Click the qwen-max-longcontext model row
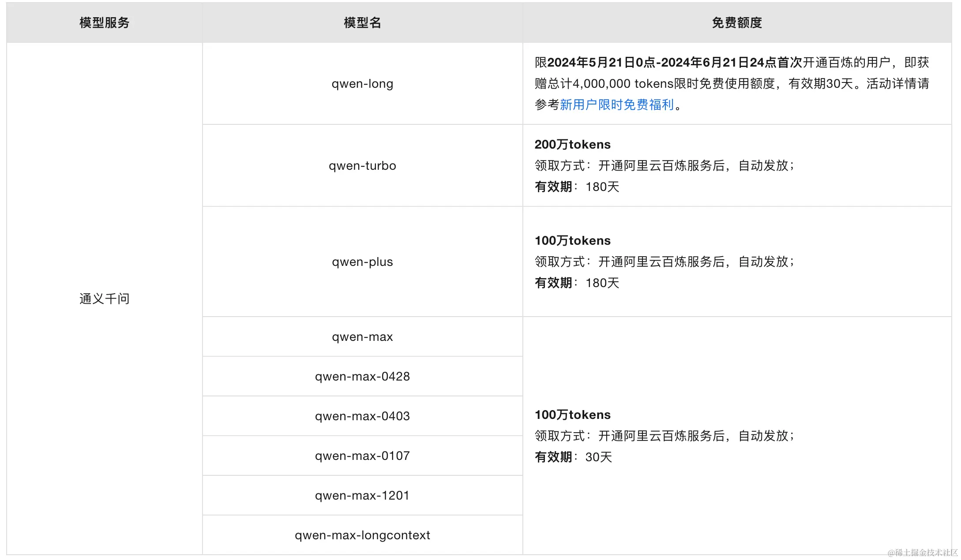 pos(362,535)
